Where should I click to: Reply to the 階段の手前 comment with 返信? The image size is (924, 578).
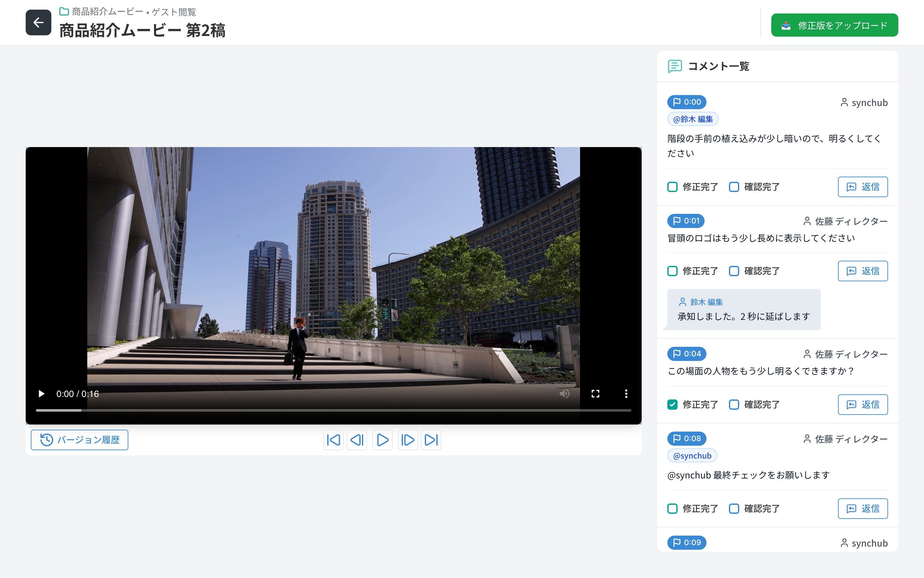(x=862, y=187)
